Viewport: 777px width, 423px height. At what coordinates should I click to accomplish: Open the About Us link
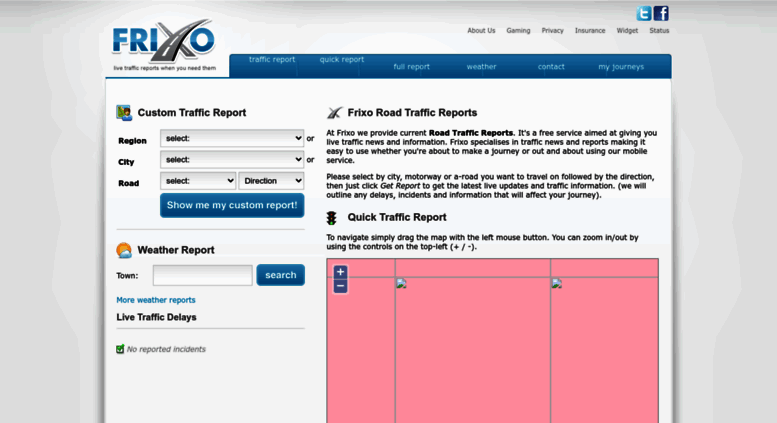click(481, 31)
